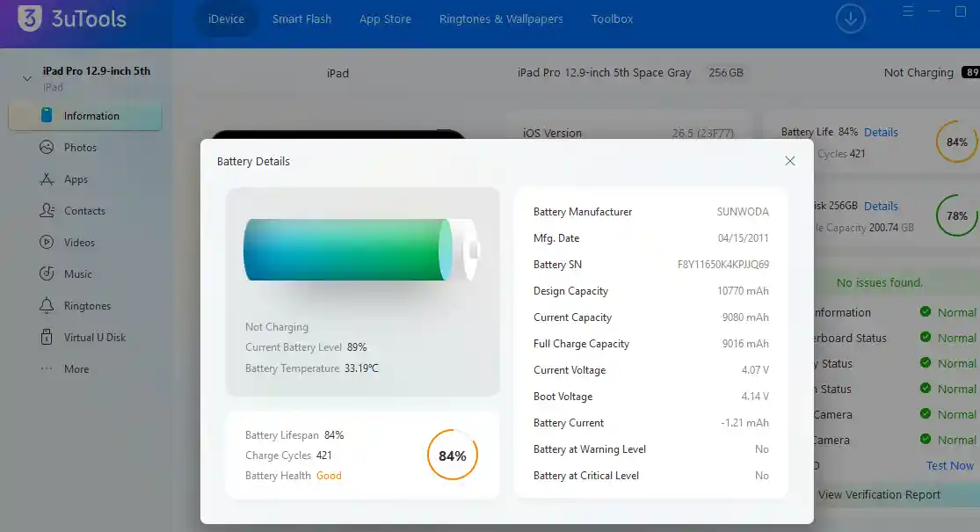This screenshot has width=980, height=532.
Task: Click the Design Capacity 10770 mAh value
Action: (743, 291)
